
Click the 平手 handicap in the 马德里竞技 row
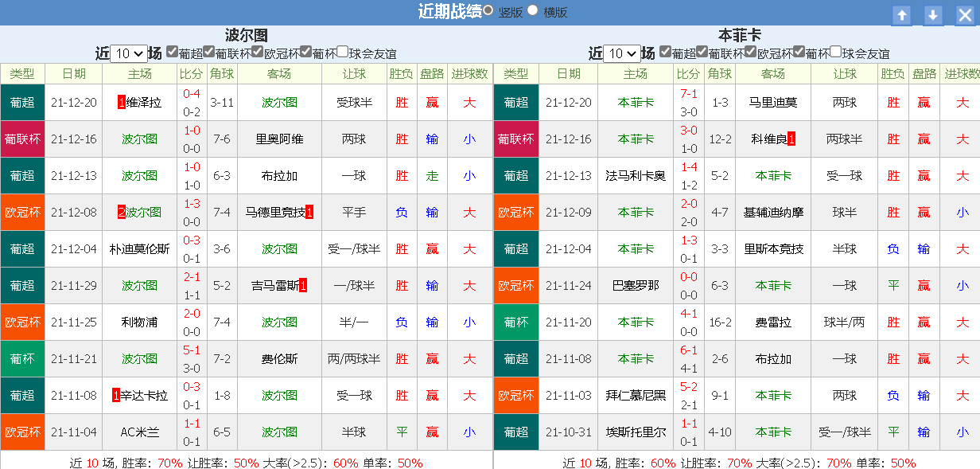click(x=354, y=213)
